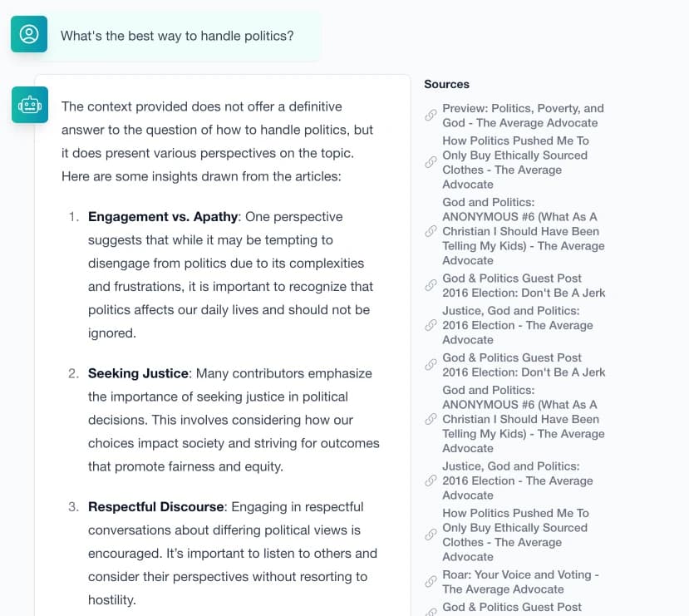Click the Sources heading
Image resolution: width=689 pixels, height=616 pixels.
[446, 84]
